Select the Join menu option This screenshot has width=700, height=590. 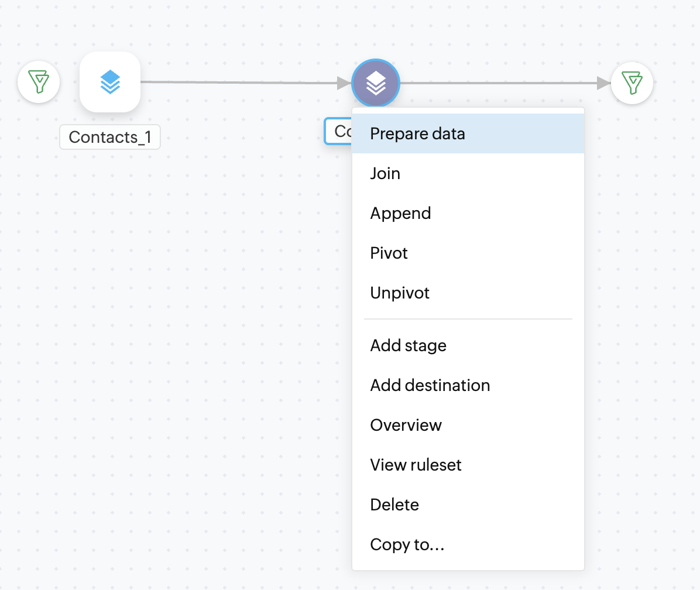385,173
